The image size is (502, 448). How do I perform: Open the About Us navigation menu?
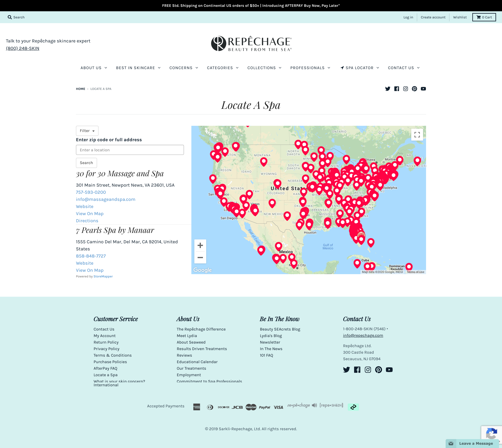click(94, 68)
